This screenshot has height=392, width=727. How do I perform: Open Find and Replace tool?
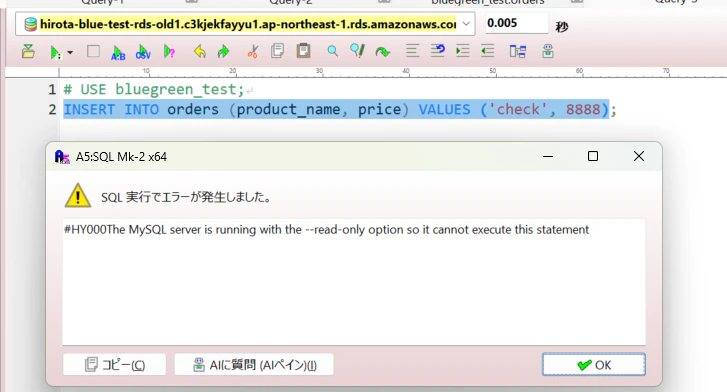click(x=357, y=51)
